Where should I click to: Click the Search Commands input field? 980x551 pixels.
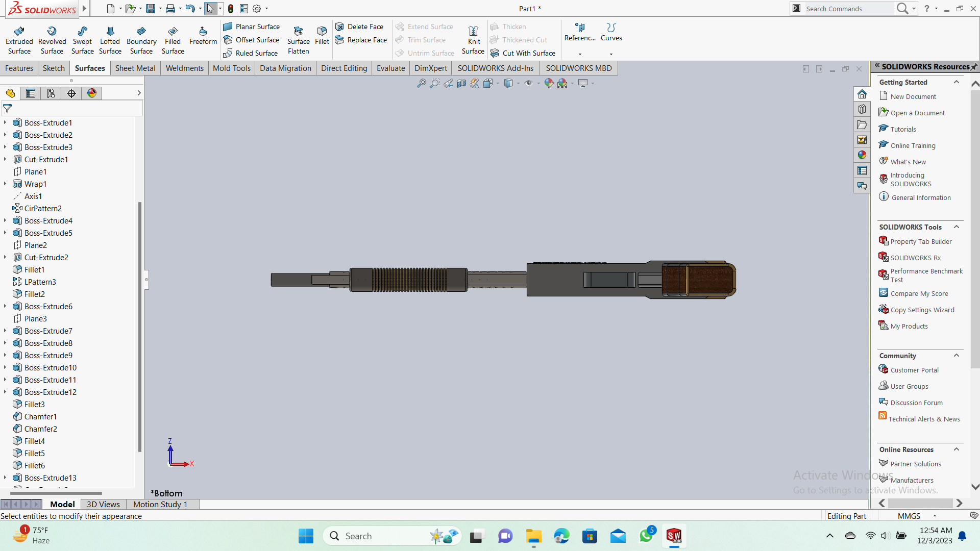click(x=847, y=9)
